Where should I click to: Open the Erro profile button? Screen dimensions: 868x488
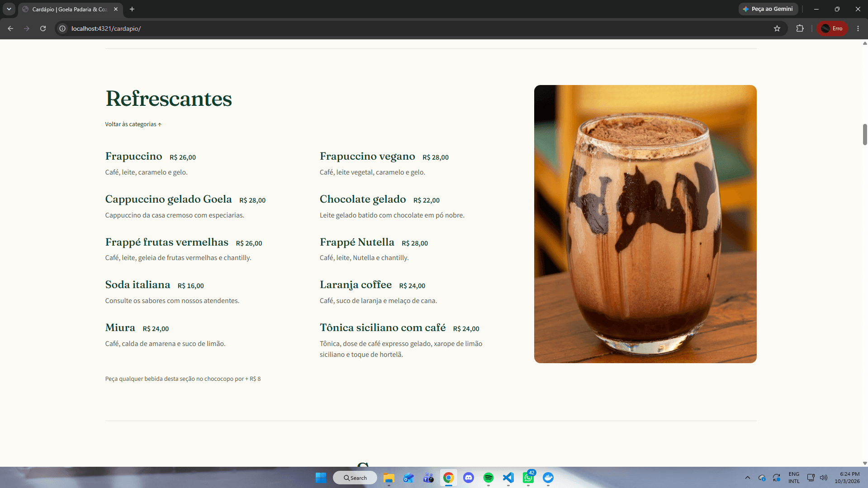[x=832, y=28]
